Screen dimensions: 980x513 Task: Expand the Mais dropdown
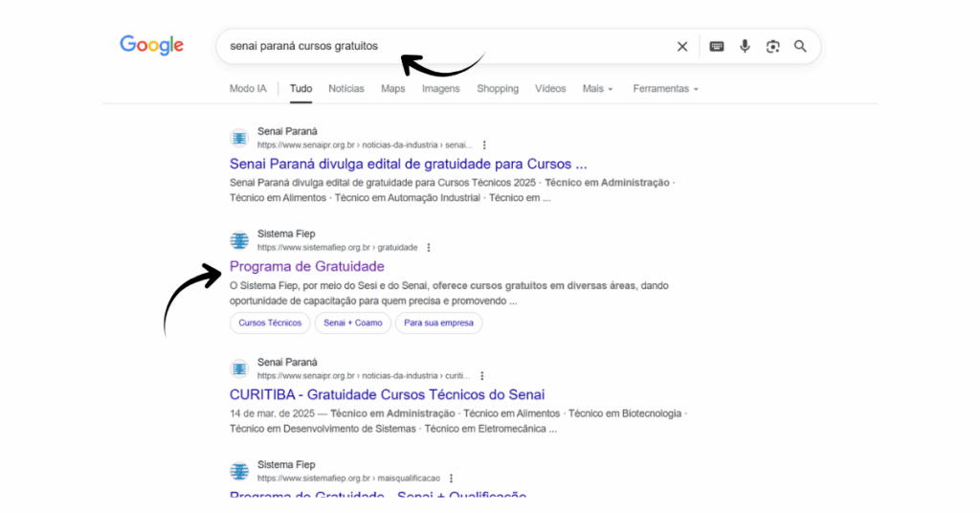pos(598,89)
